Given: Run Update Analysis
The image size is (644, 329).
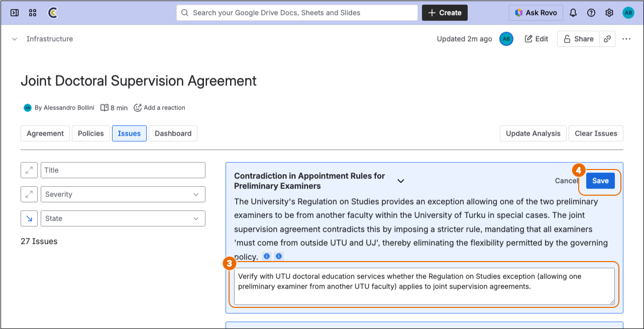Looking at the screenshot, I should (x=532, y=133).
